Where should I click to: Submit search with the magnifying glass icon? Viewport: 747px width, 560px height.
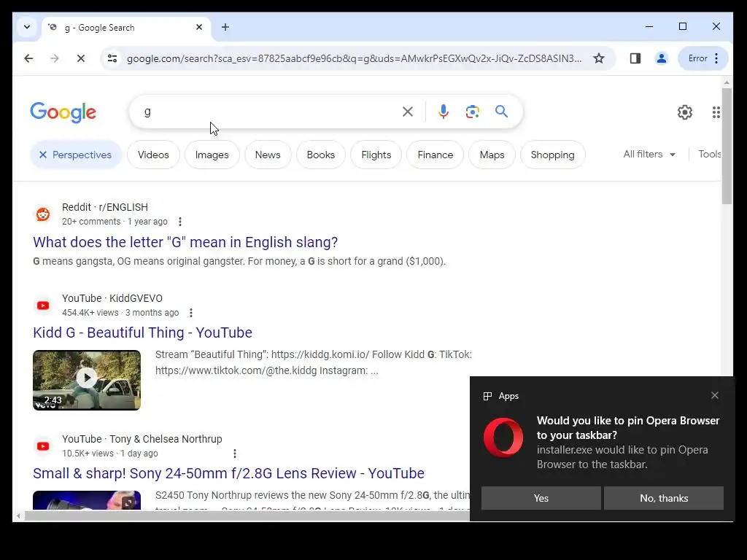click(501, 112)
